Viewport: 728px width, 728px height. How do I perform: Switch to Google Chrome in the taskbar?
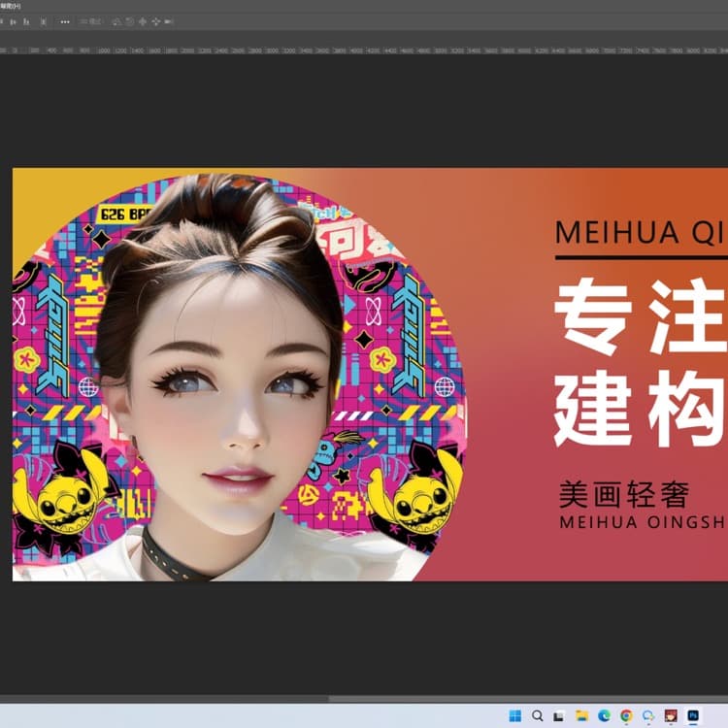[x=626, y=715]
